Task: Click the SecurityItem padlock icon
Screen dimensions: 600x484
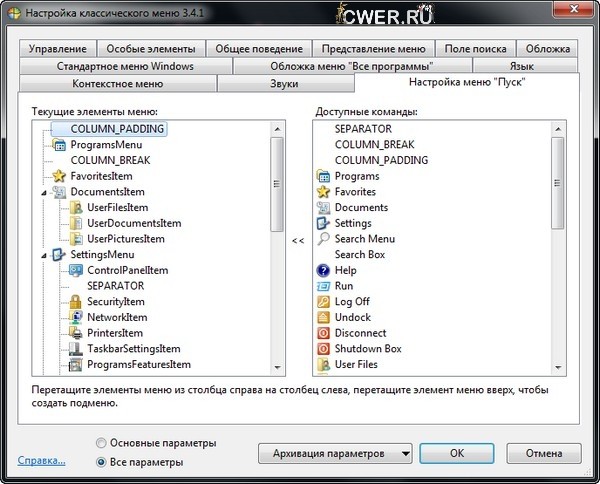Action: coord(76,301)
